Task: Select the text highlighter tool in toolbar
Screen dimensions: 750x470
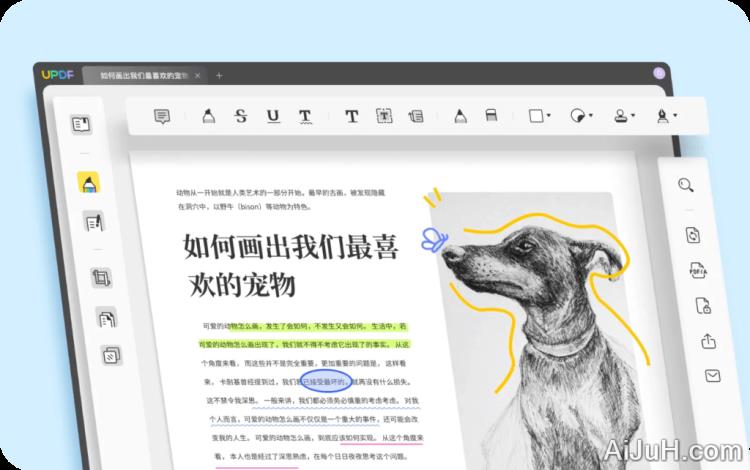Action: point(207,117)
